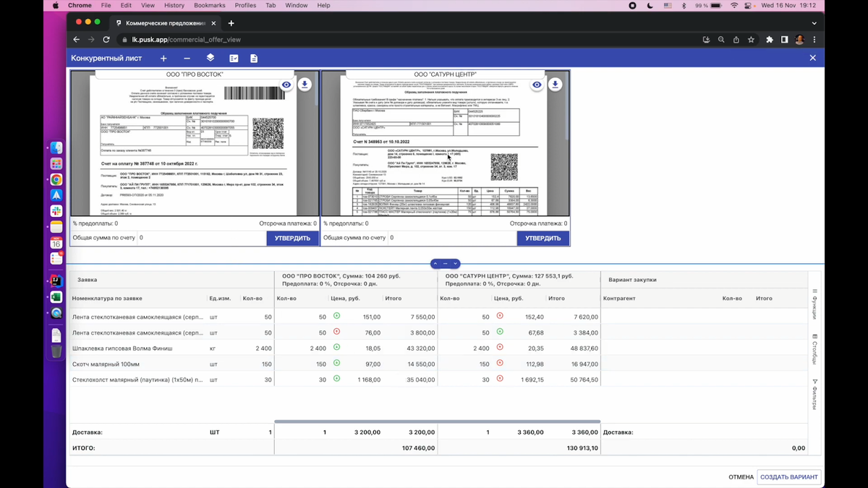The width and height of the screenshot is (868, 488).
Task: Click the zoom magnifier in address bar
Action: 721,40
